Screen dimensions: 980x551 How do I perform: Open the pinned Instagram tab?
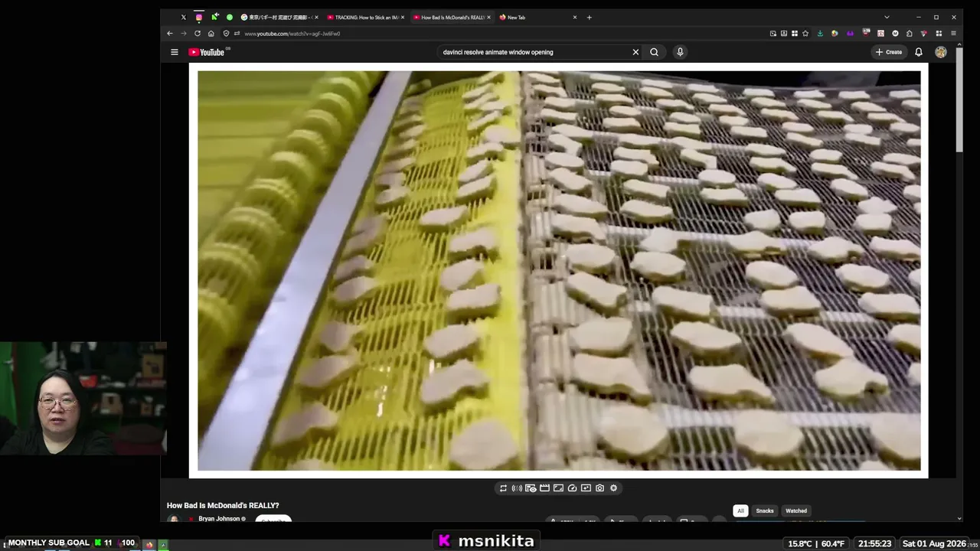click(199, 17)
